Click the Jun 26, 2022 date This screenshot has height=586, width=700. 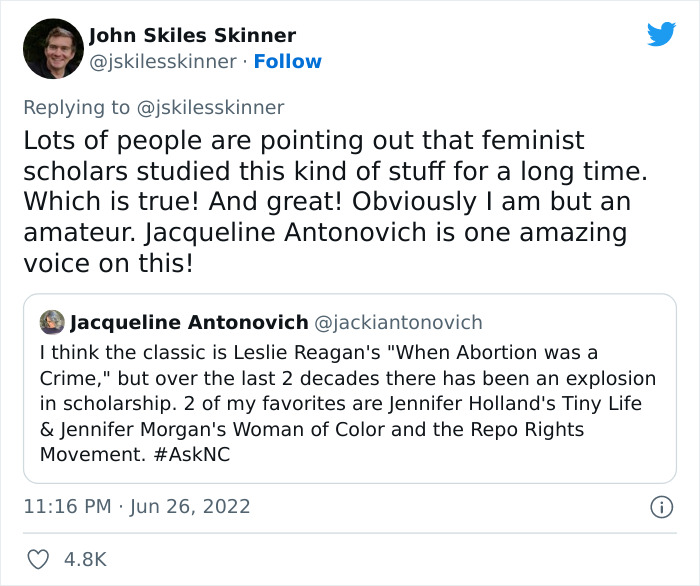click(189, 507)
